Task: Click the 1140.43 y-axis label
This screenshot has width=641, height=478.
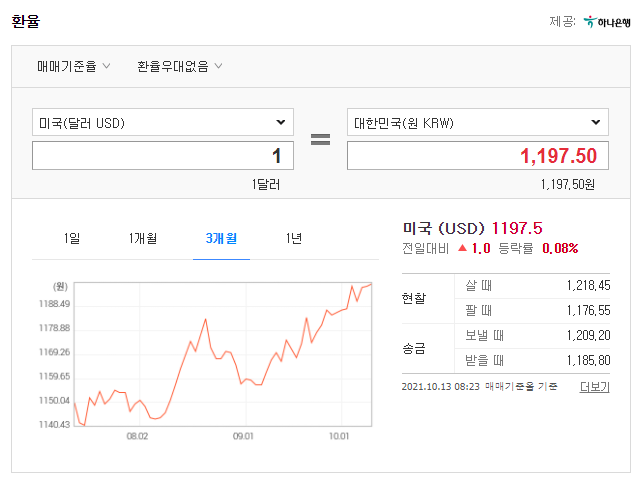Action: click(54, 424)
